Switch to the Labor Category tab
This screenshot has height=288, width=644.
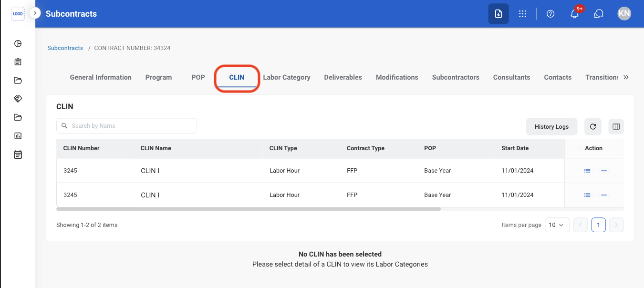pos(287,77)
